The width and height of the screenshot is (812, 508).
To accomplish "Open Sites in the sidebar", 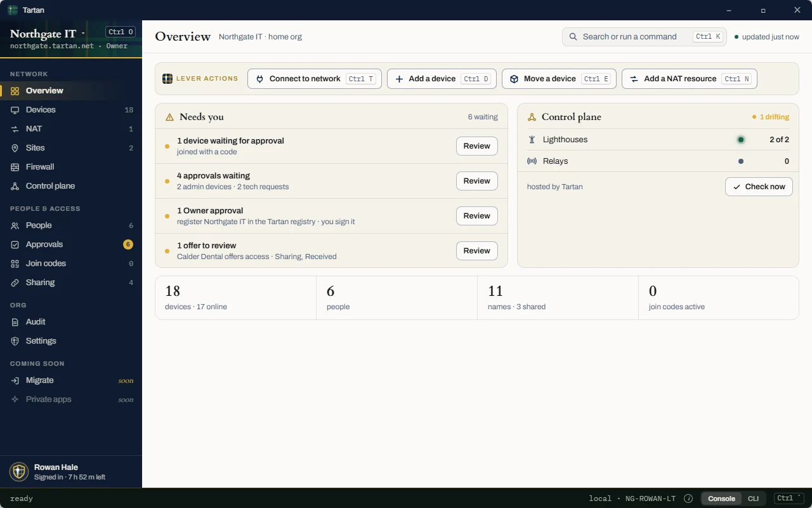I will [71, 148].
